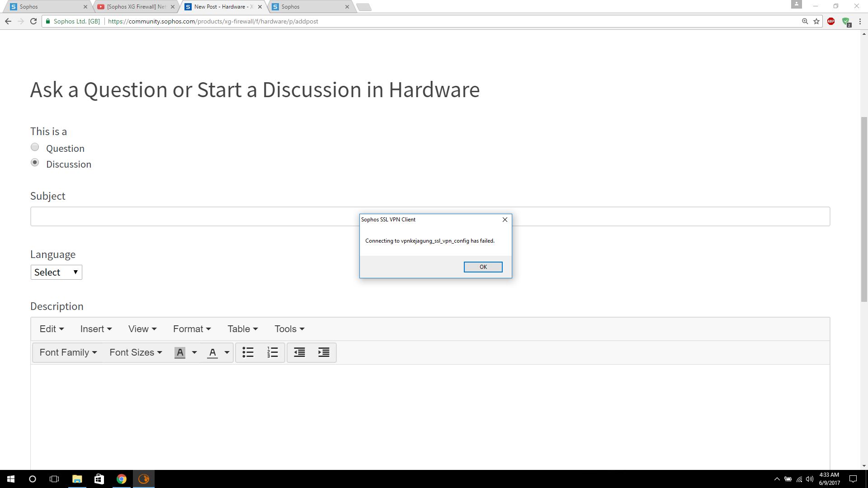This screenshot has height=488, width=868.
Task: Click the browser address bar URL
Action: 213,21
